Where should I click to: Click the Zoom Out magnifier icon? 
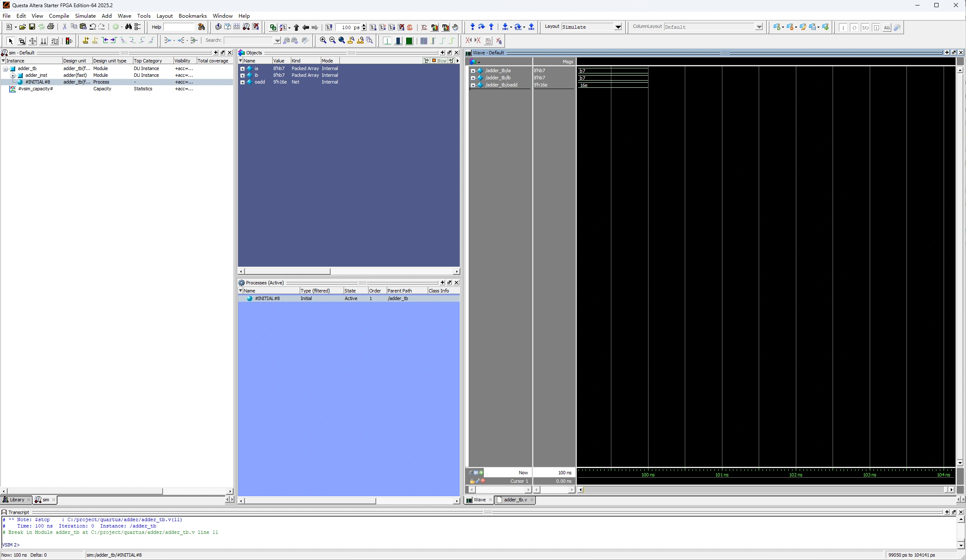[x=332, y=41]
